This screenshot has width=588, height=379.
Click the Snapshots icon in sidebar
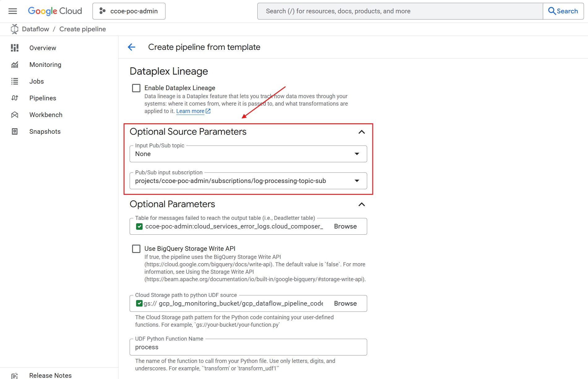[15, 132]
